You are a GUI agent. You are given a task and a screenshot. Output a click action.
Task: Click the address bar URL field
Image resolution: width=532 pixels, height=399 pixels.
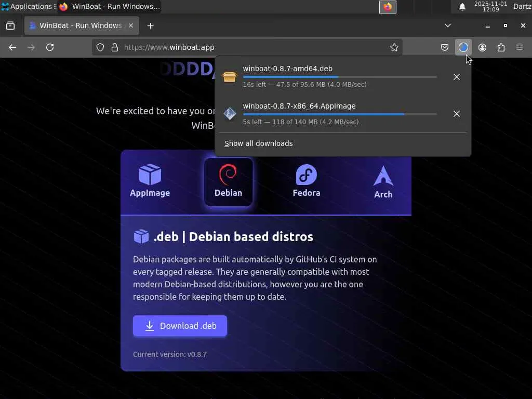247,47
